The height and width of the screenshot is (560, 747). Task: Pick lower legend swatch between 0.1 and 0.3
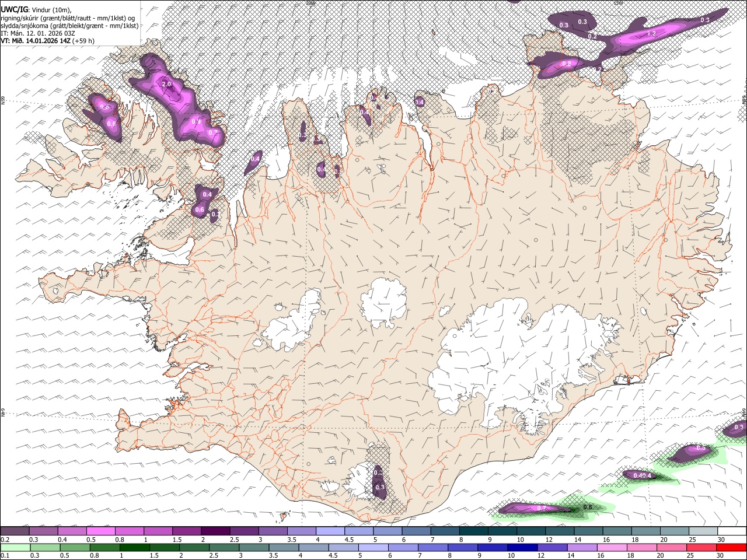coord(16,547)
